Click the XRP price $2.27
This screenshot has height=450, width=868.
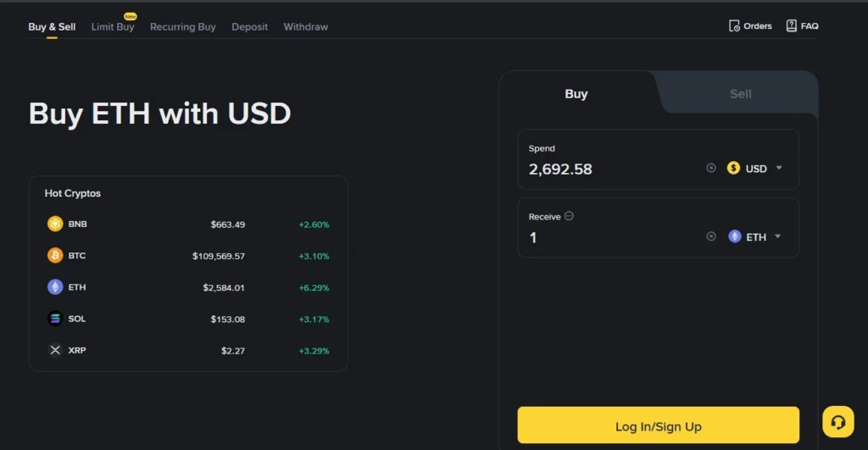coord(233,350)
